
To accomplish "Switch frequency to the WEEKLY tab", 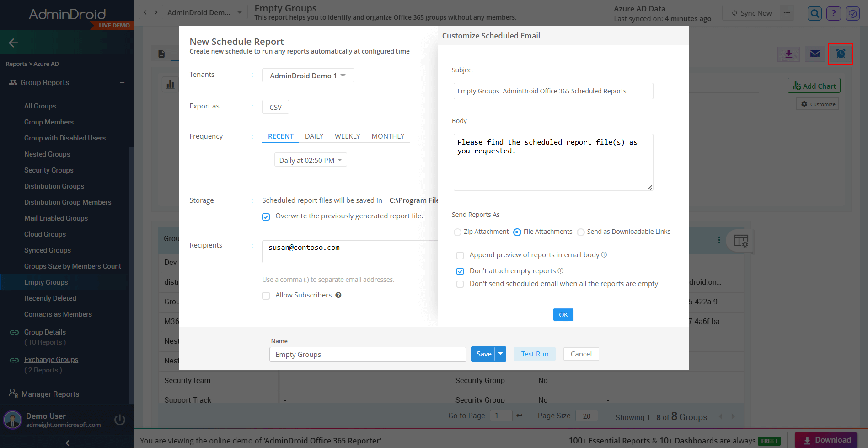I will tap(347, 136).
